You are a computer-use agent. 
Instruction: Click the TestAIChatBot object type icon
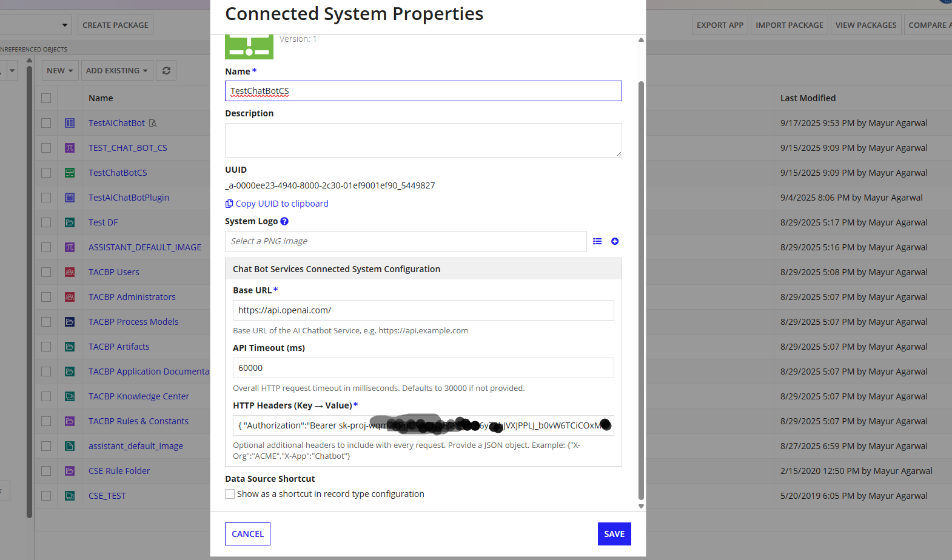click(x=70, y=123)
